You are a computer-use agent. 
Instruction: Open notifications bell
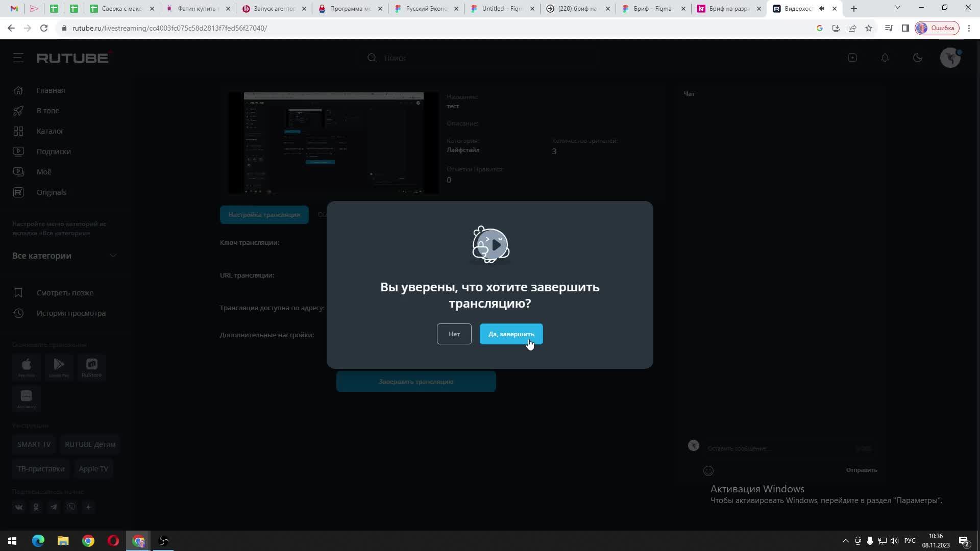point(885,58)
